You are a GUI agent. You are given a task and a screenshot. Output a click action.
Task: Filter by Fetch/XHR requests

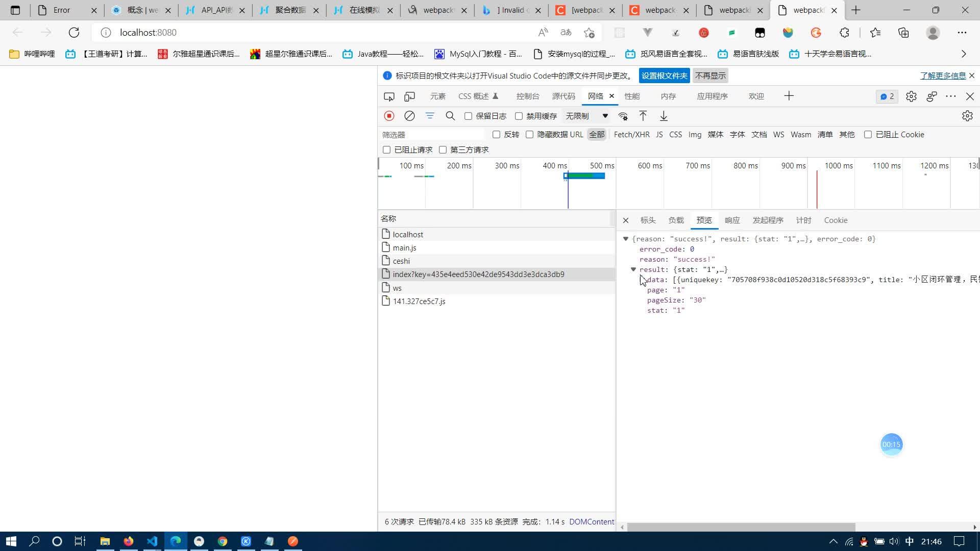(x=631, y=134)
